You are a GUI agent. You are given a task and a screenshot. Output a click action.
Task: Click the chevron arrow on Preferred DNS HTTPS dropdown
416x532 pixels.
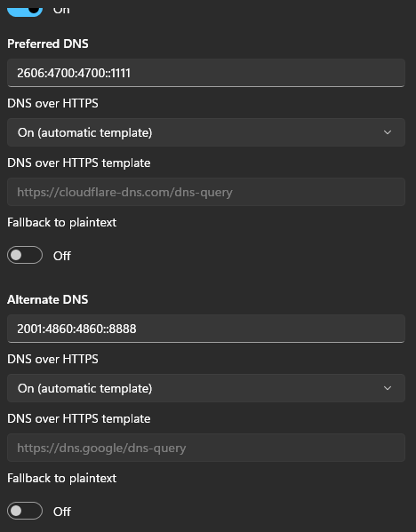point(388,132)
